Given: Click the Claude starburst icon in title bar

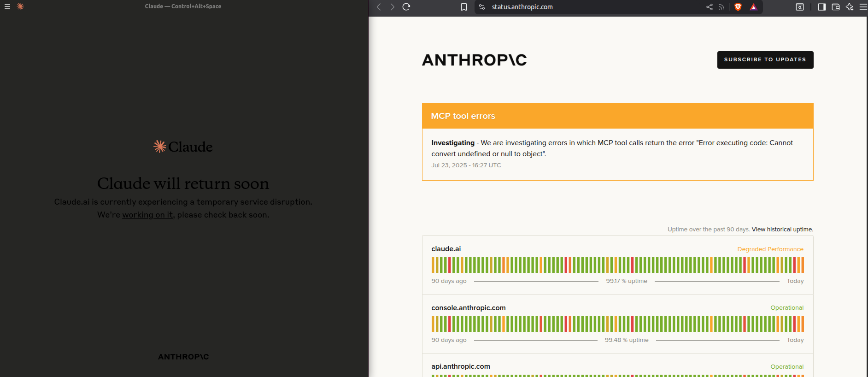Looking at the screenshot, I should pos(20,6).
